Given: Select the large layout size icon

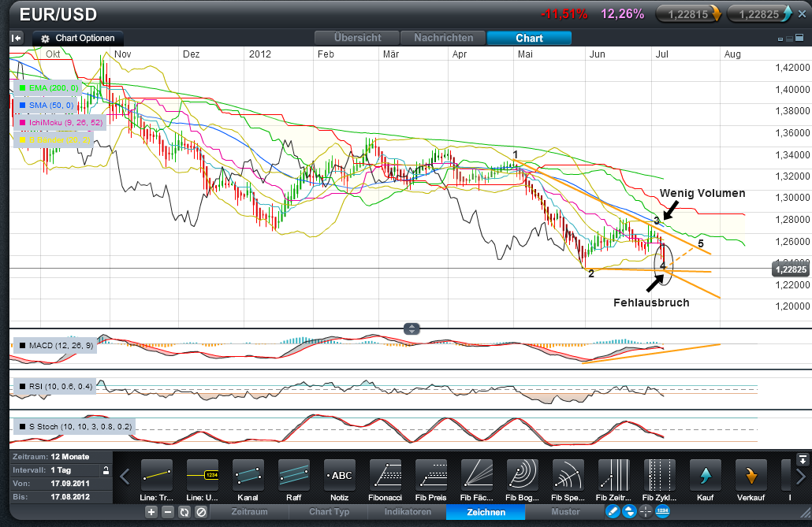Looking at the screenshot, I should pos(801,39).
